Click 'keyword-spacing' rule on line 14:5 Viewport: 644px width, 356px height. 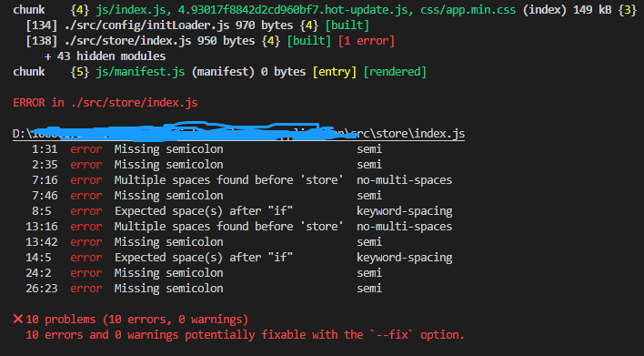point(404,258)
